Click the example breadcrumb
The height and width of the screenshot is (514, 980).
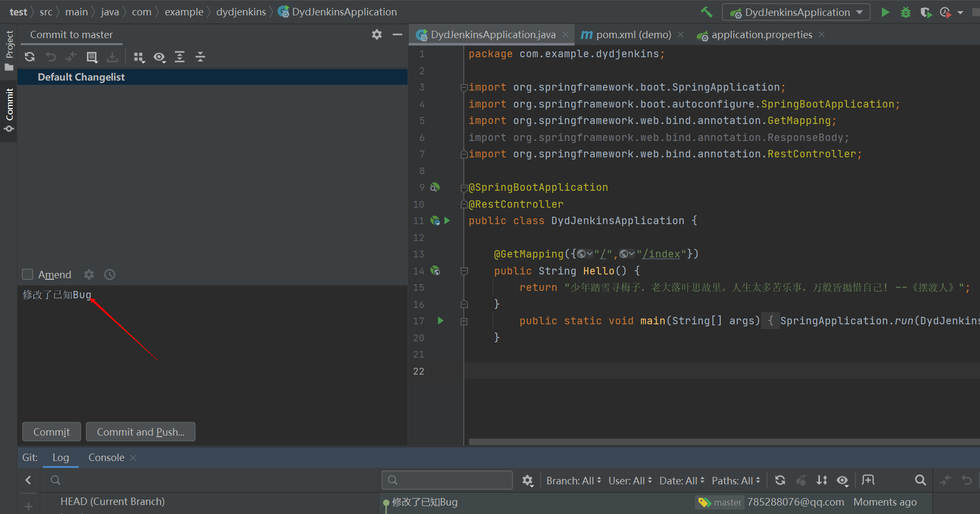pos(184,12)
